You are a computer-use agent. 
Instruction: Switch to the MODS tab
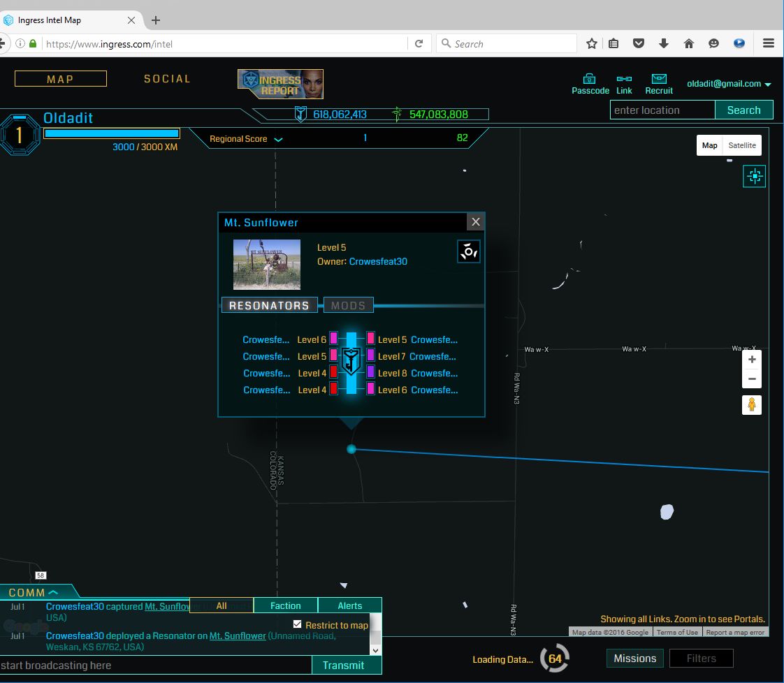pyautogui.click(x=348, y=305)
